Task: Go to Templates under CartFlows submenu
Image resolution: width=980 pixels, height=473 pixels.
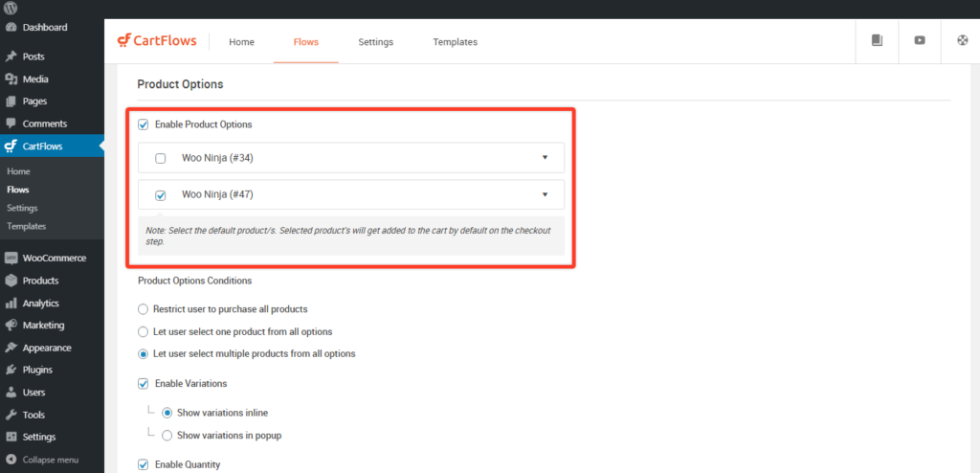Action: (26, 227)
